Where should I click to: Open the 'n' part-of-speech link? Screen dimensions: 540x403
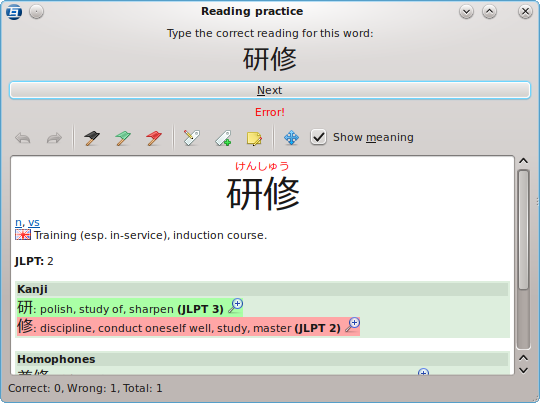(18, 223)
